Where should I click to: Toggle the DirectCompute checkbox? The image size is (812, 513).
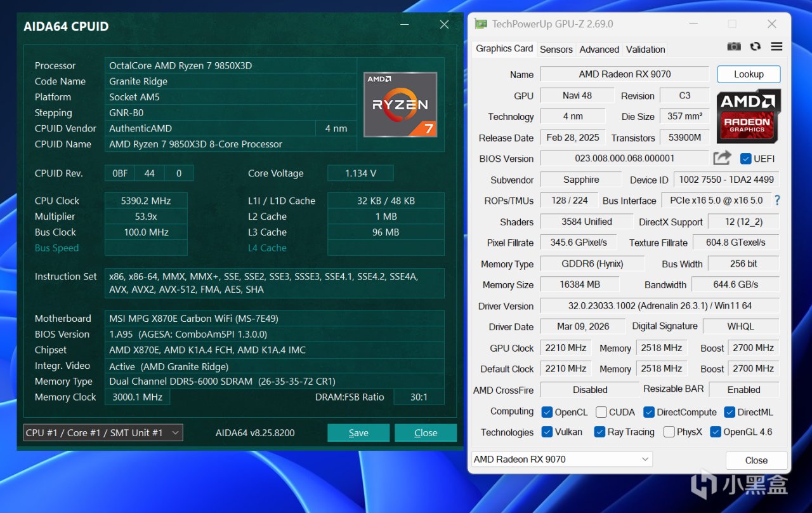[x=649, y=412]
